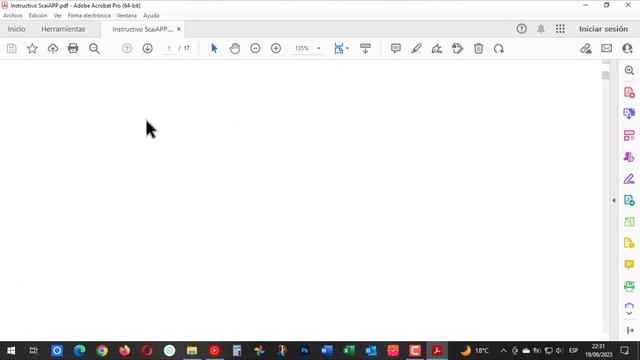Open the search tool in right pane

[629, 71]
